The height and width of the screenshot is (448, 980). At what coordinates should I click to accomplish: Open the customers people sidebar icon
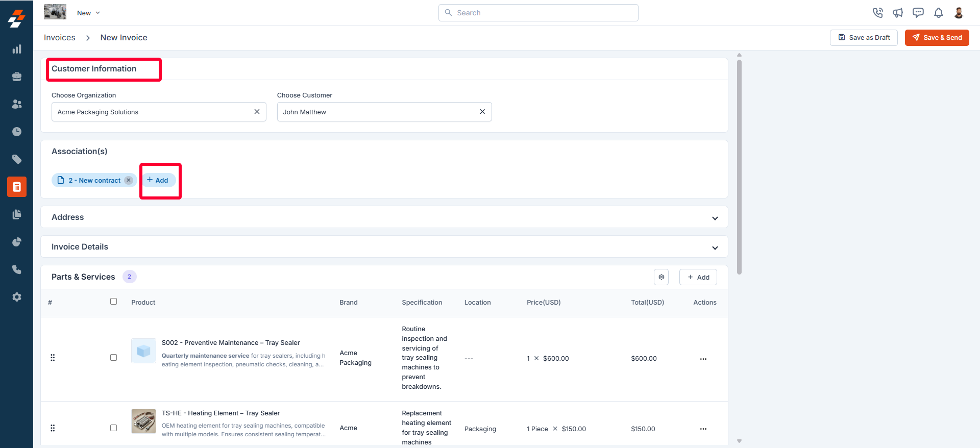tap(17, 104)
